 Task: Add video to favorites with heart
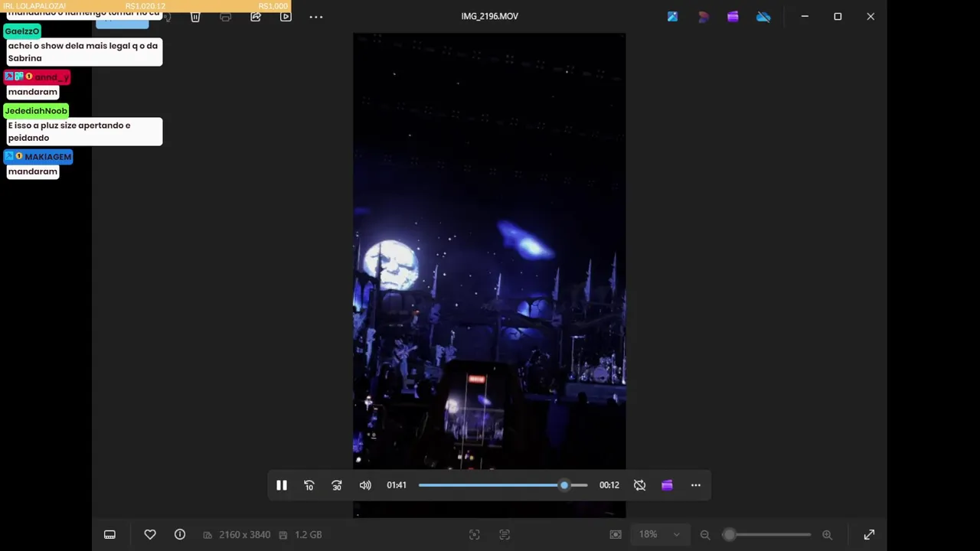click(150, 535)
